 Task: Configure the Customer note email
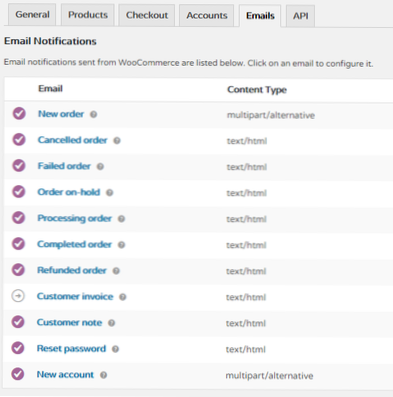pos(69,322)
